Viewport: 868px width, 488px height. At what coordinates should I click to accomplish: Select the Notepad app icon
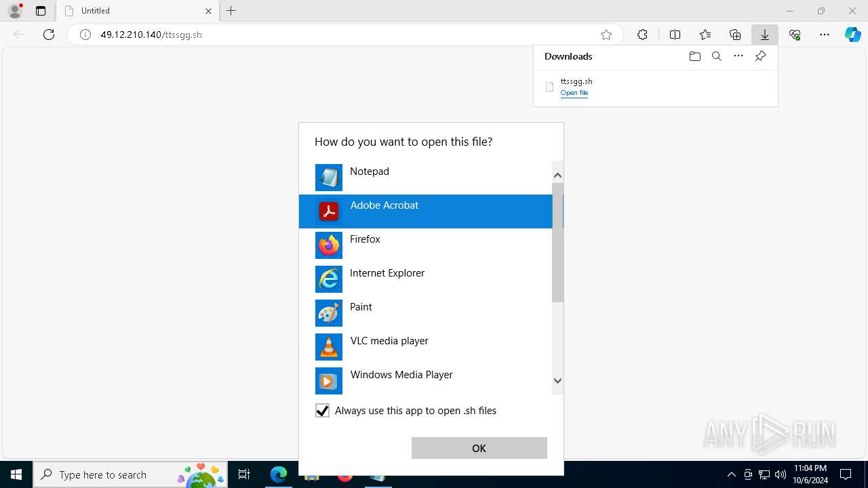tap(329, 178)
